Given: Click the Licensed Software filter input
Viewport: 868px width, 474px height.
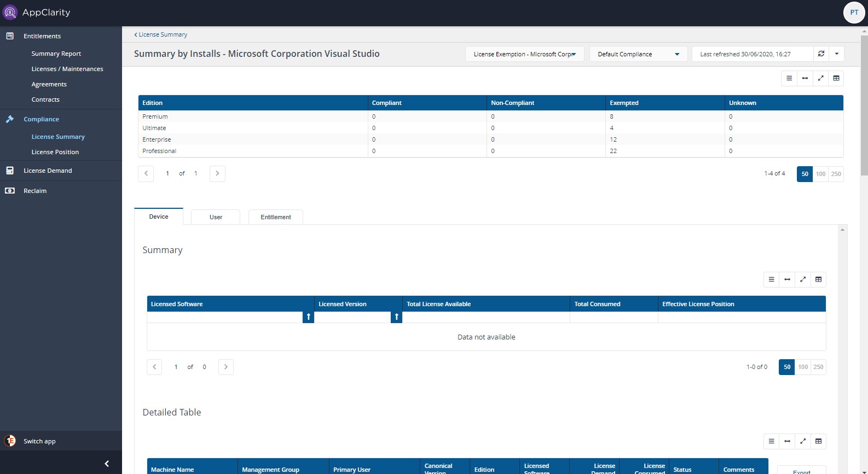Looking at the screenshot, I should (225, 317).
